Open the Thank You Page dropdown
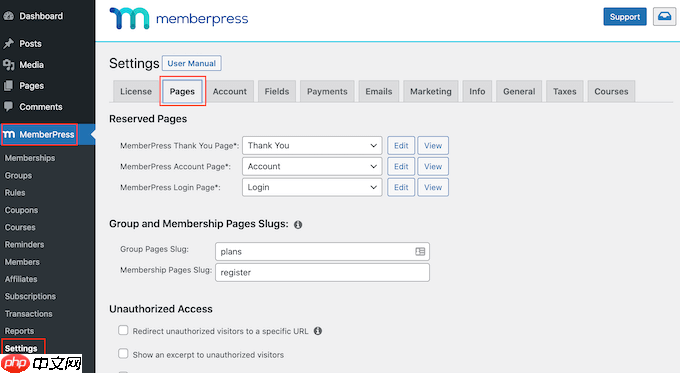Image resolution: width=680 pixels, height=373 pixels. pos(312,146)
